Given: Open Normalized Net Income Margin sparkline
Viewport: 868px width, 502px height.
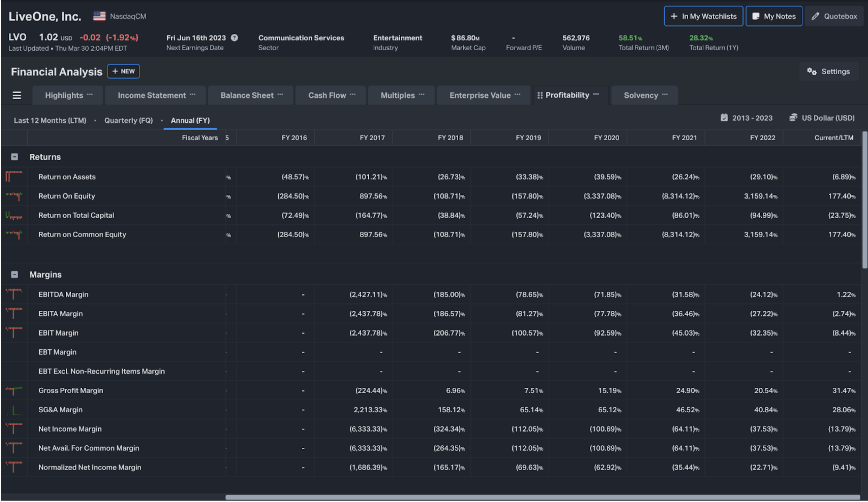Looking at the screenshot, I should pyautogui.click(x=14, y=467).
